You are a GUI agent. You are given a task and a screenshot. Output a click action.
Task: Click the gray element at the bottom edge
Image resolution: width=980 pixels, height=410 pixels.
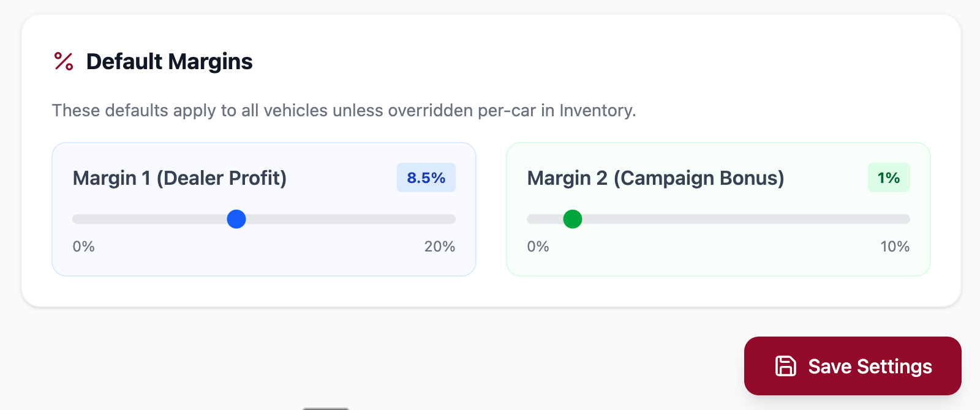[x=325, y=408]
